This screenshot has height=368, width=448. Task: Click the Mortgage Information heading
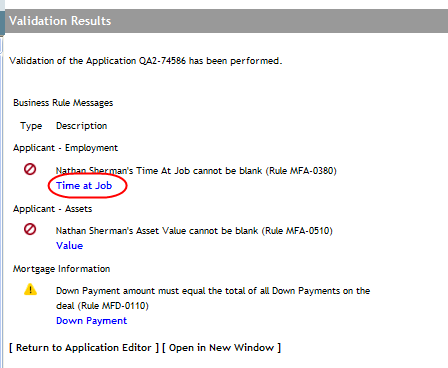pos(61,269)
